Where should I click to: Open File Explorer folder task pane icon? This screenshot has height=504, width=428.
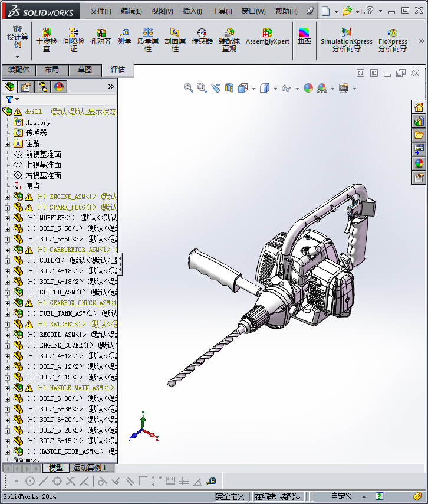419,135
